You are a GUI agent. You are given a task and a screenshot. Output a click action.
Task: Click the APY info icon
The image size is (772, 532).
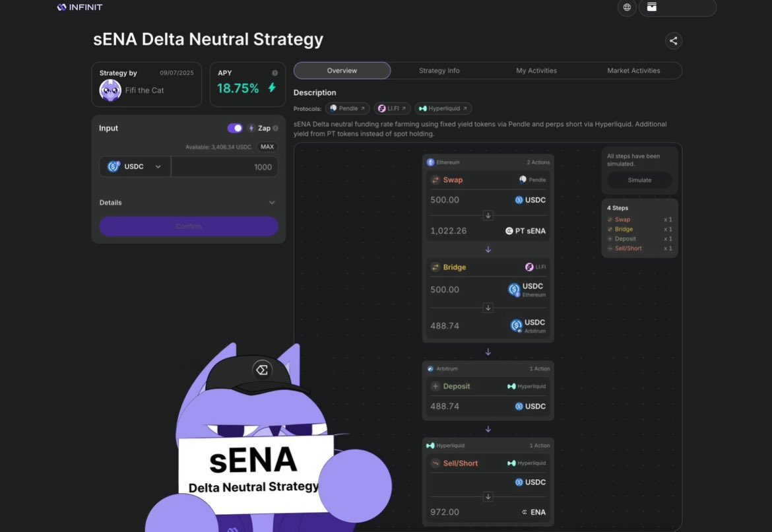coord(274,73)
